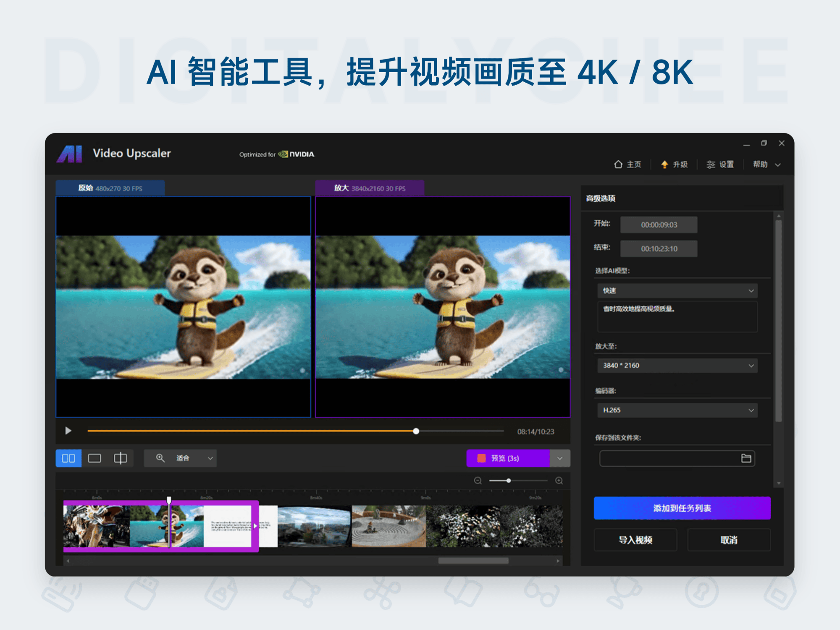Screen dimensions: 840x630
Task: Go to 主页 home page
Action: 628,164
